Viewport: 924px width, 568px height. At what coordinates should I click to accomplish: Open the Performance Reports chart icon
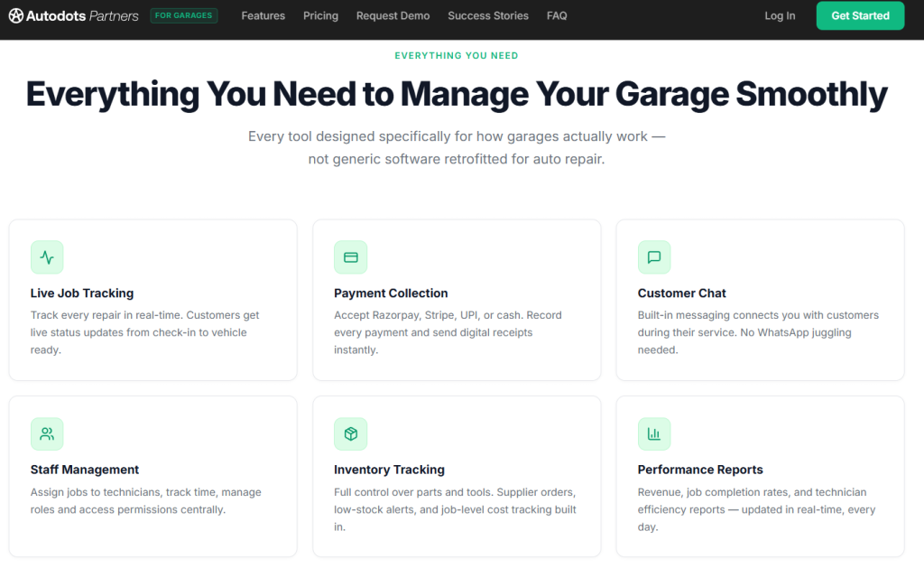click(x=654, y=434)
